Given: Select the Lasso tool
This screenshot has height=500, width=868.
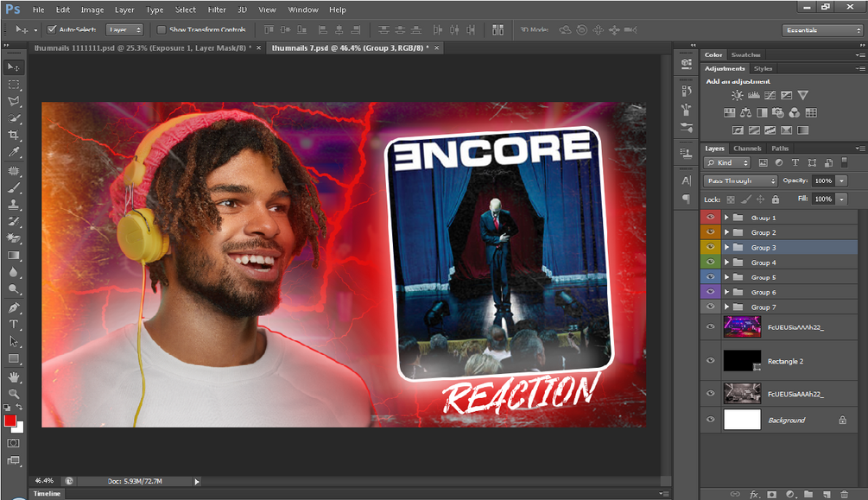Looking at the screenshot, I should pyautogui.click(x=13, y=101).
